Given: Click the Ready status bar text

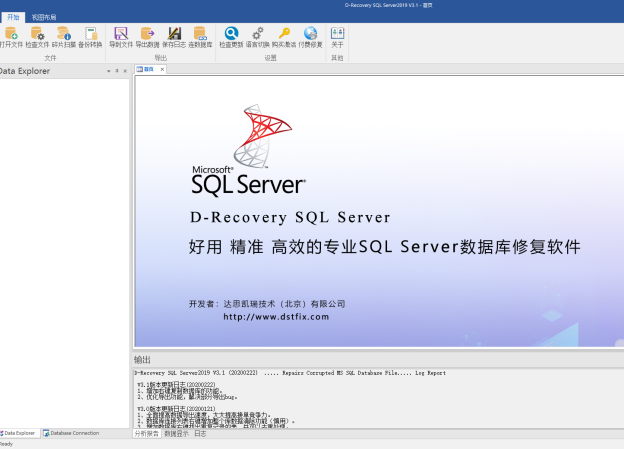Looking at the screenshot, I should click(x=6, y=444).
